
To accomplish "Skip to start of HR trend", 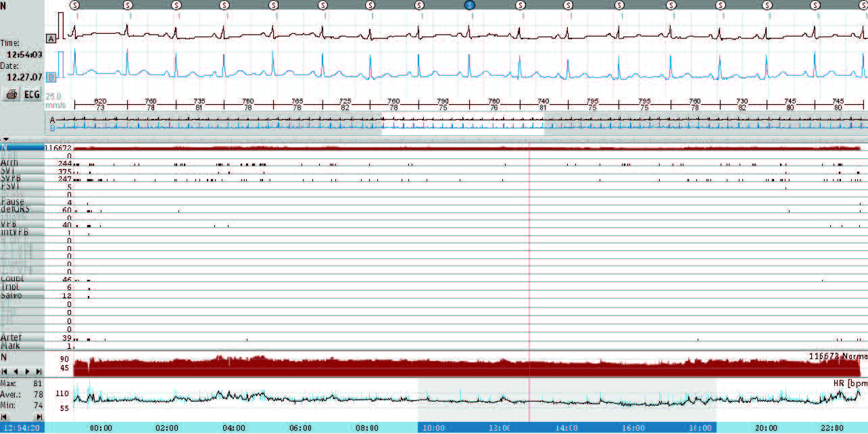I will (5, 417).
